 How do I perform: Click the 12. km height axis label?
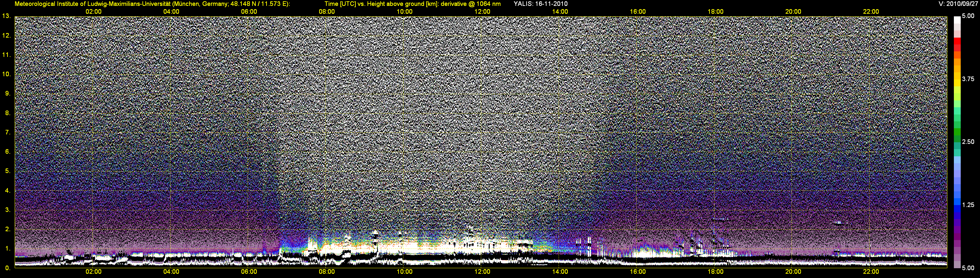[7, 35]
